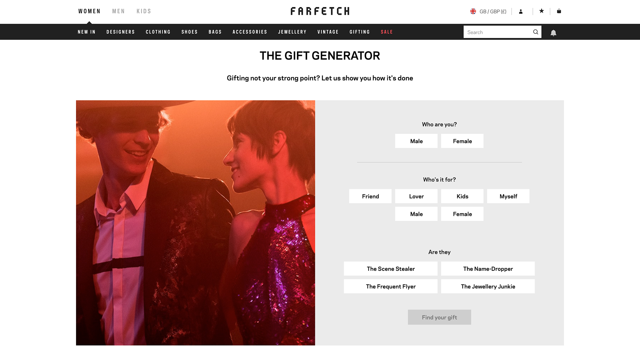The image size is (640, 364).
Task: Open GB / GBP currency selector
Action: (493, 12)
